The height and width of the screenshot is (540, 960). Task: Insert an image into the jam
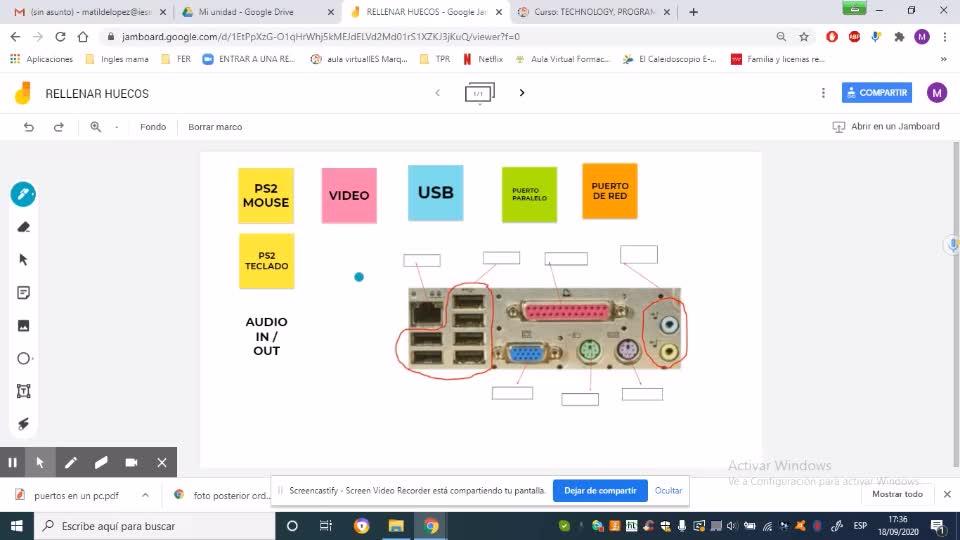23,326
